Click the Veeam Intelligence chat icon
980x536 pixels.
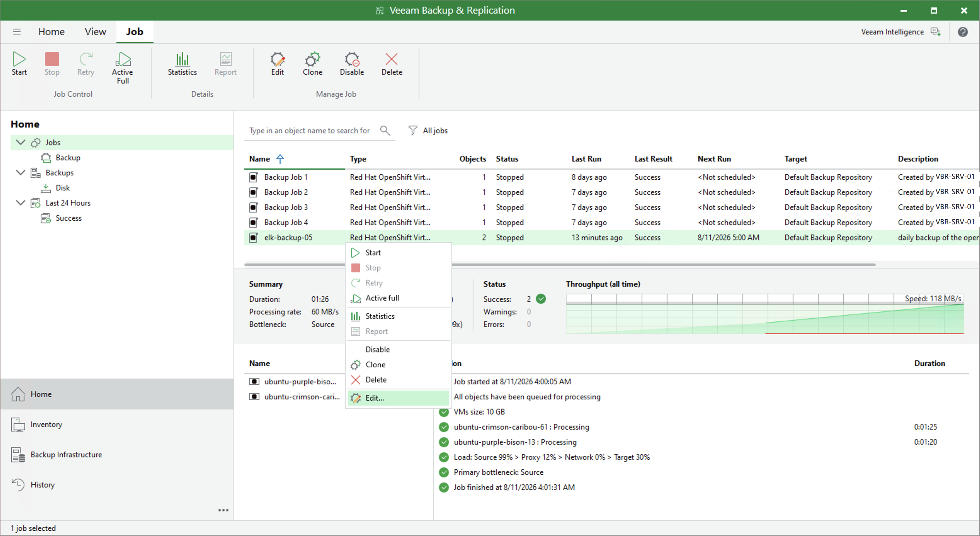coord(936,31)
